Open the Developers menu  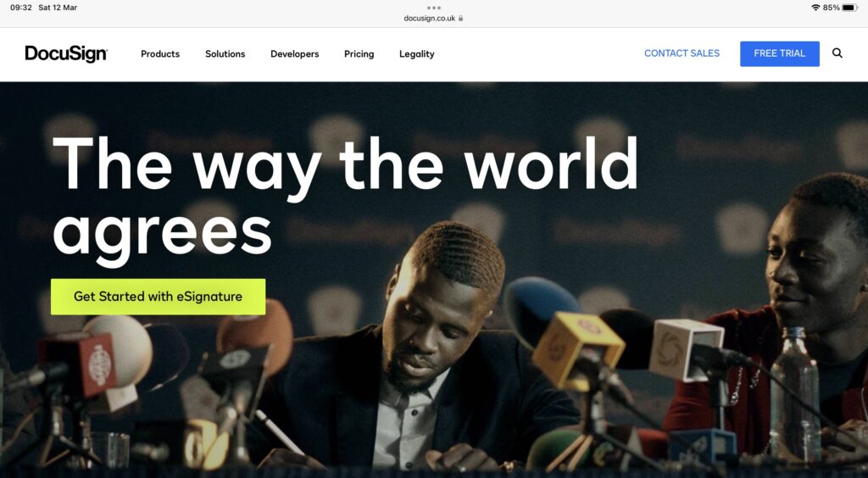[294, 53]
